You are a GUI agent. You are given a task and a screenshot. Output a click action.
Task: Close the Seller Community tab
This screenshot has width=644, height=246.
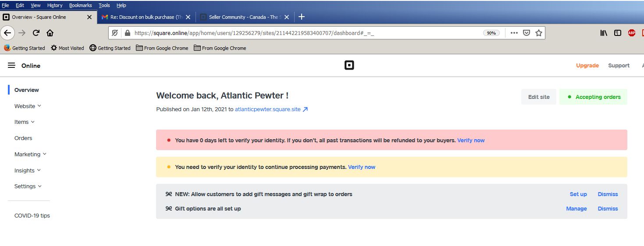(287, 17)
